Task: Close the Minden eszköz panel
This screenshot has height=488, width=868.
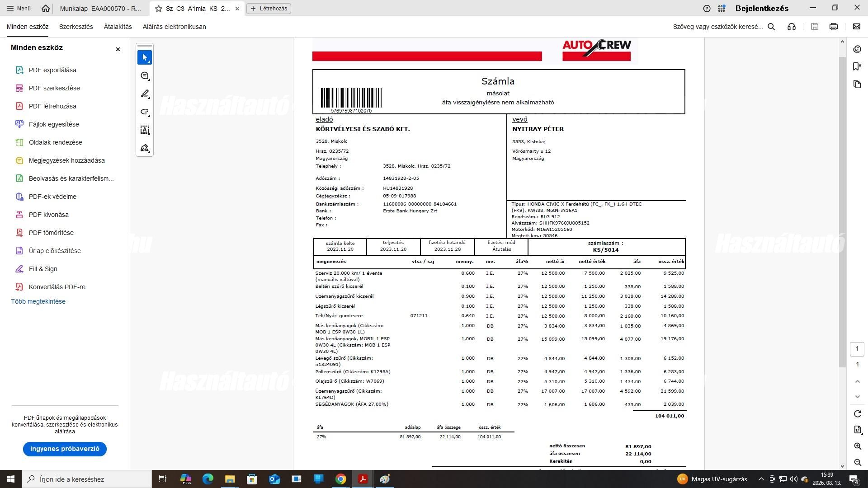Action: [x=118, y=49]
